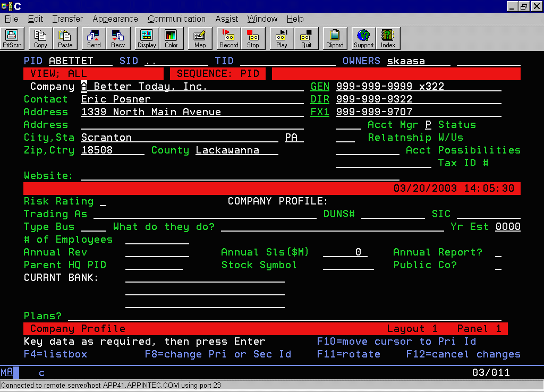544x392 pixels.
Task: Click the Recv file transfer icon
Action: click(x=118, y=38)
